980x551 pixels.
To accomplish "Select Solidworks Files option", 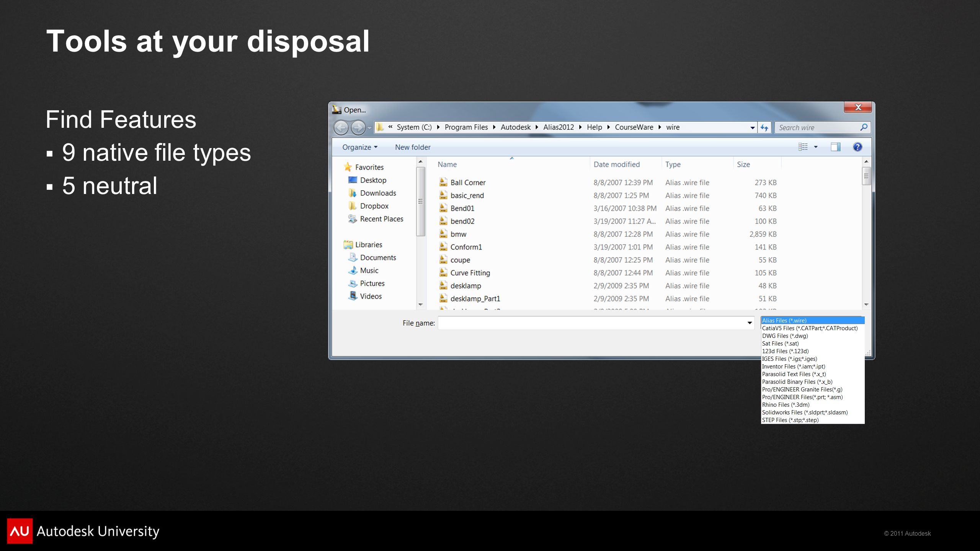I will pos(813,412).
